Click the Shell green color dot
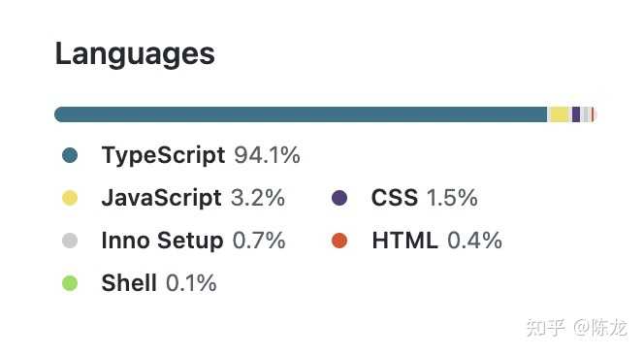Screen dimensions: 644x355 tap(70, 283)
